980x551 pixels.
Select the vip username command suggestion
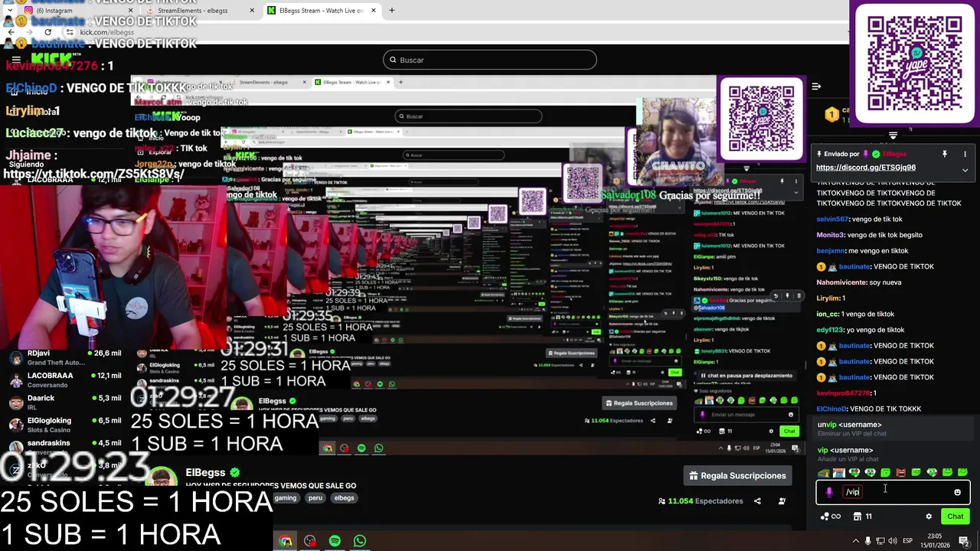[x=893, y=455]
